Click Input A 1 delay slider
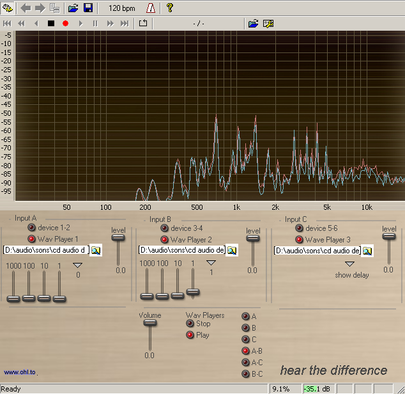 click(59, 298)
